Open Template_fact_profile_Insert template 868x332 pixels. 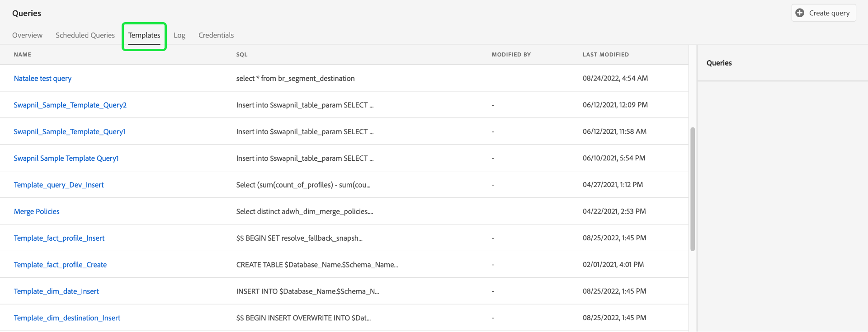(x=59, y=238)
